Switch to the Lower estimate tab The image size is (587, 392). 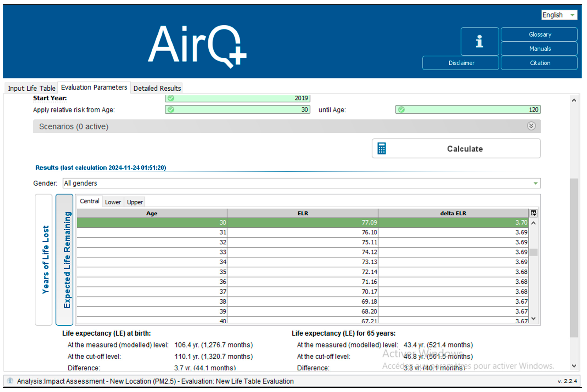coord(113,202)
